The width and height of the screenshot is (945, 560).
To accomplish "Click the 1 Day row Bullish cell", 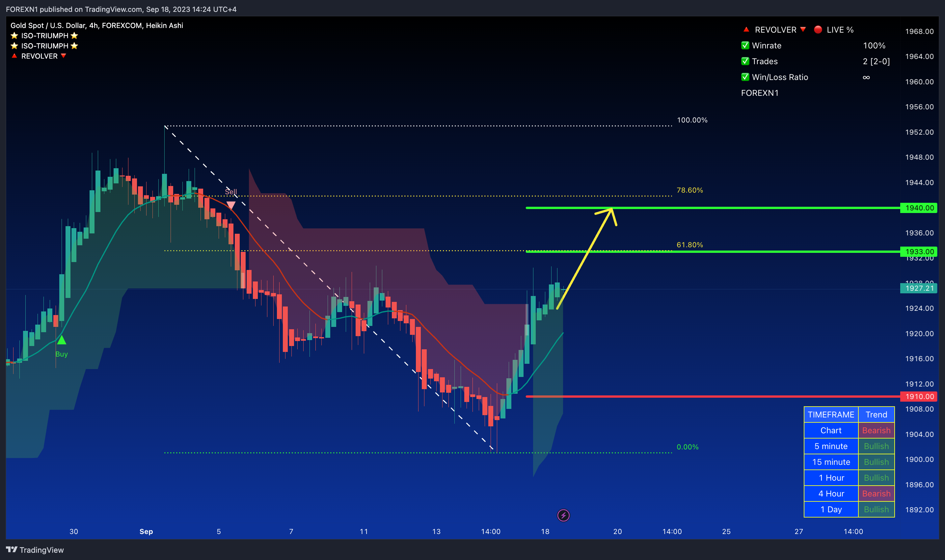I will 876,510.
